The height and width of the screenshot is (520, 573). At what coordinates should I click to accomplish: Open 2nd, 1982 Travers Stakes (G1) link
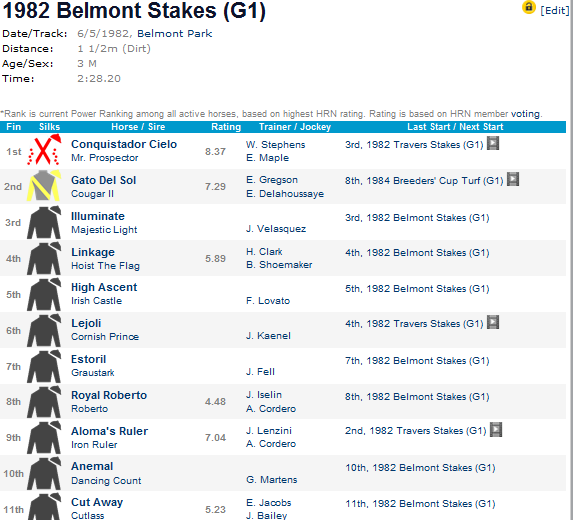(x=415, y=431)
